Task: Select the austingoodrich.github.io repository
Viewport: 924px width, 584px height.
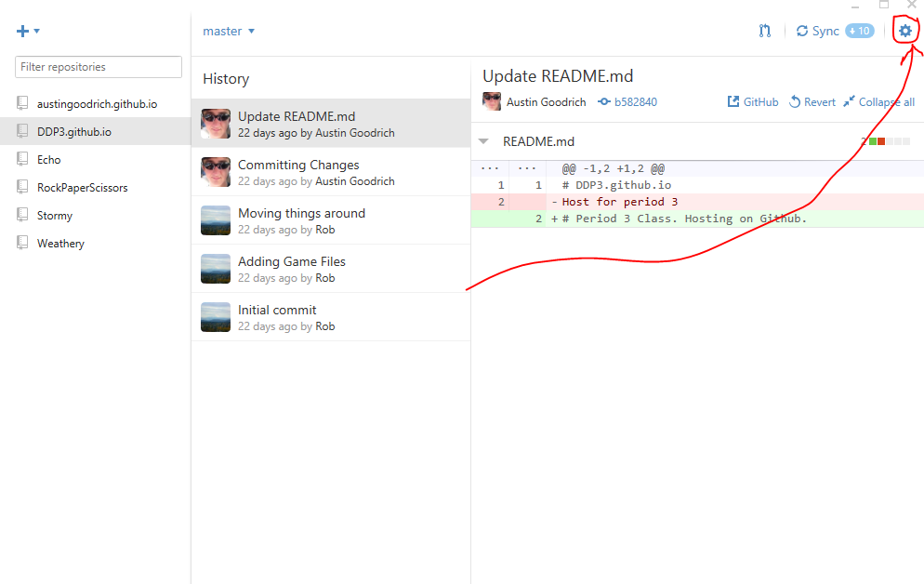Action: coord(97,104)
